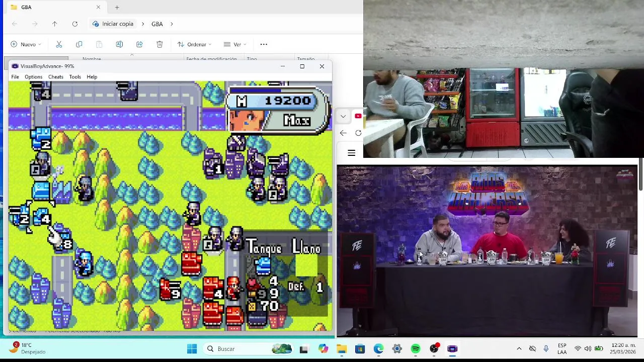This screenshot has height=362, width=644.
Task: Go up one folder level in File Explorer
Action: (54, 24)
